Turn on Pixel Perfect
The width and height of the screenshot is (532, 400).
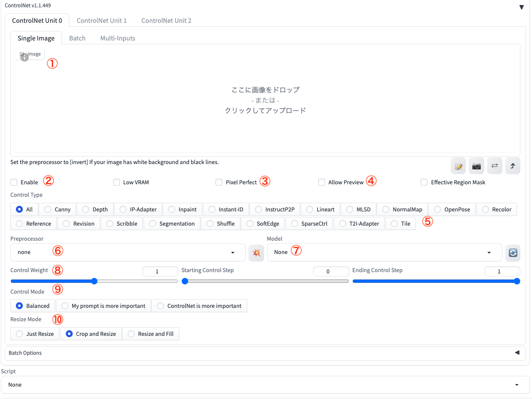pyautogui.click(x=219, y=182)
